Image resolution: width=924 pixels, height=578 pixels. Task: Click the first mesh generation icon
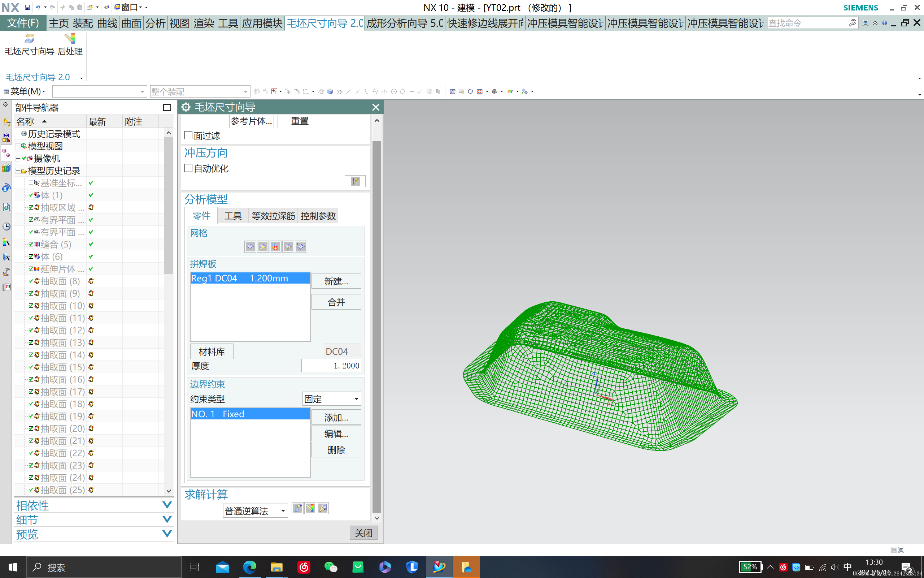click(250, 247)
